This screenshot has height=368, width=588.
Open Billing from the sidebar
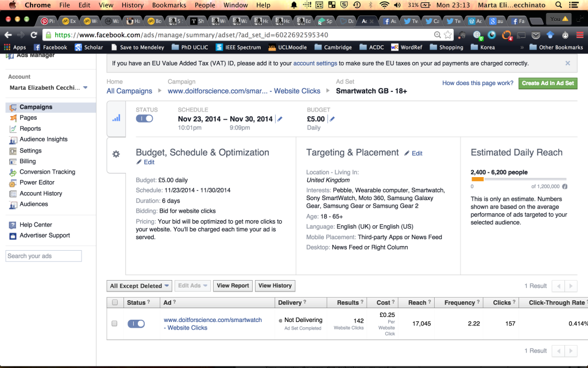pos(28,162)
